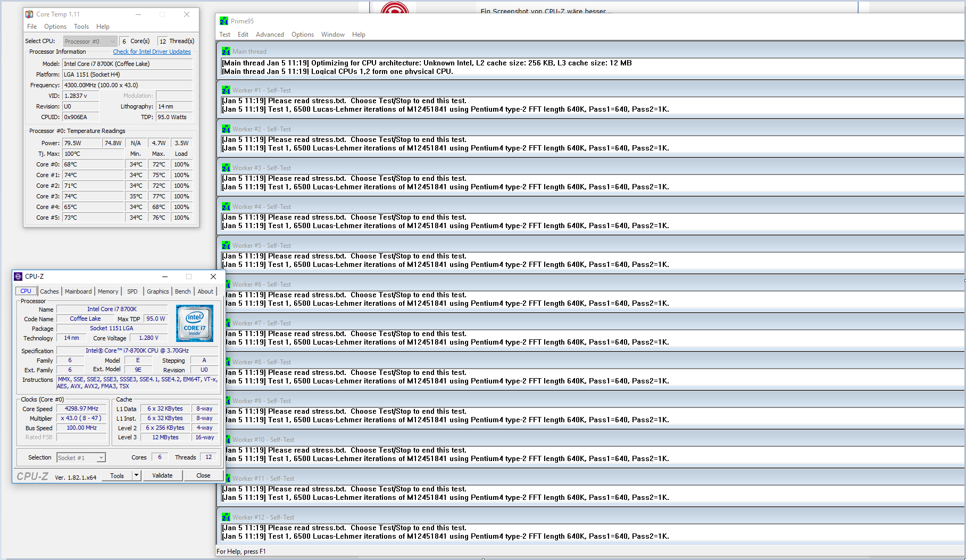Image resolution: width=966 pixels, height=560 pixels.
Task: Click the Worker #11 - Self-Test title
Action: pos(263,479)
